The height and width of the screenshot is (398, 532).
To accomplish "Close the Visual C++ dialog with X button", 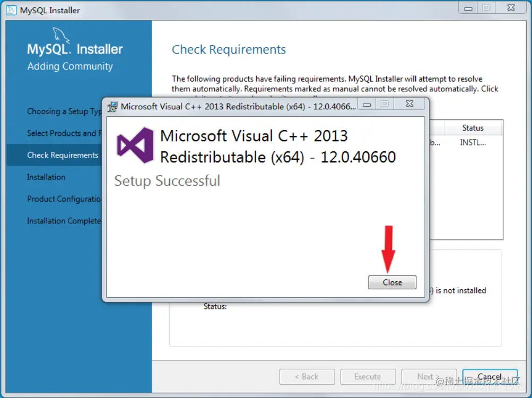I will pos(409,104).
